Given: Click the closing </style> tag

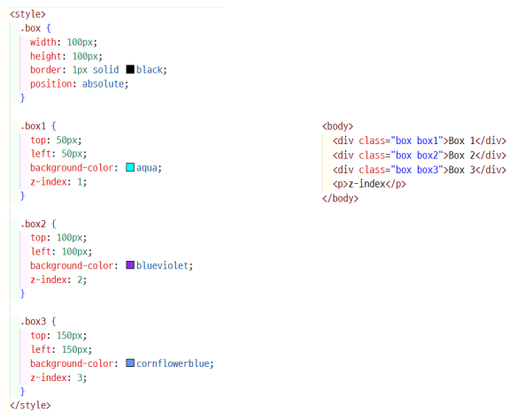Looking at the screenshot, I should coord(30,405).
